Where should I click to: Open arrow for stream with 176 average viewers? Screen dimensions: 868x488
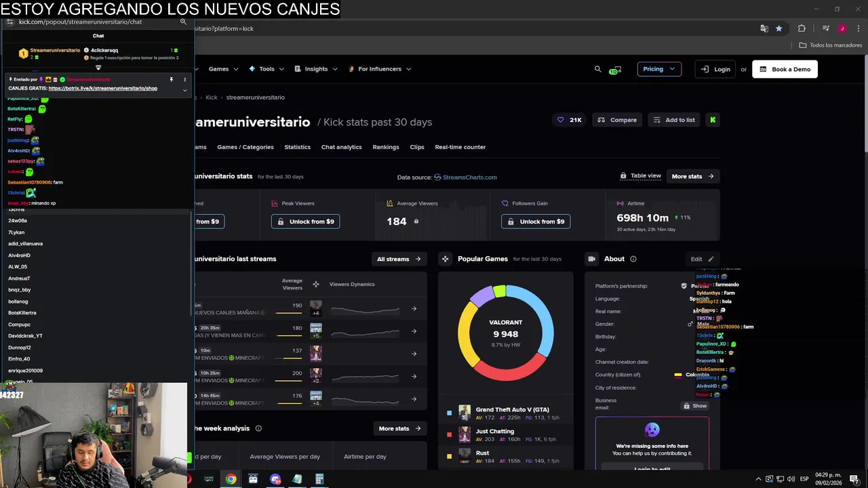[x=414, y=399]
